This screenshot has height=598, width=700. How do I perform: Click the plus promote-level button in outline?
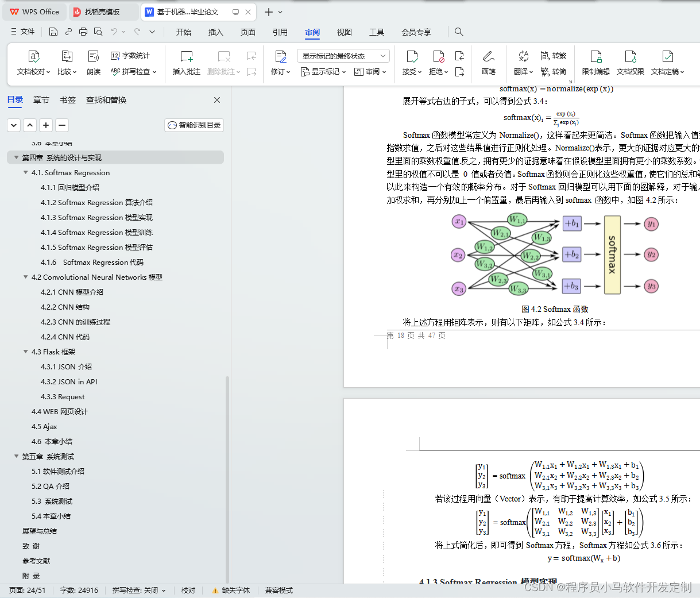[x=46, y=125]
